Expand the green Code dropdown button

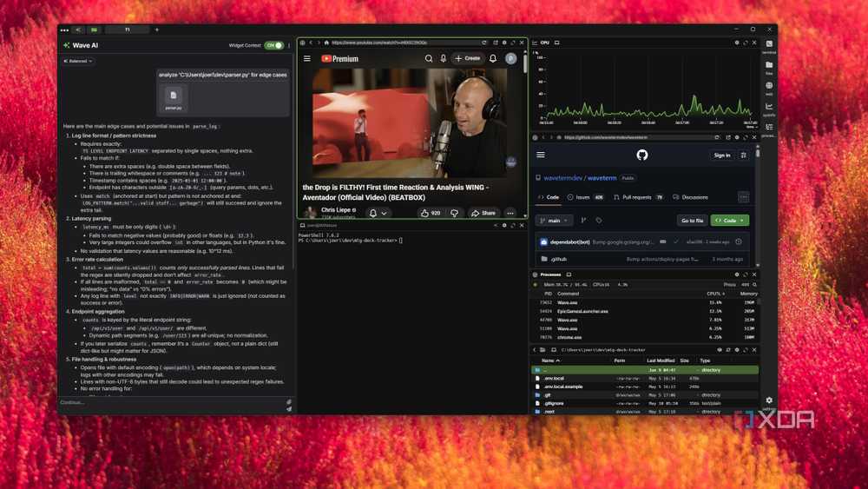(730, 221)
